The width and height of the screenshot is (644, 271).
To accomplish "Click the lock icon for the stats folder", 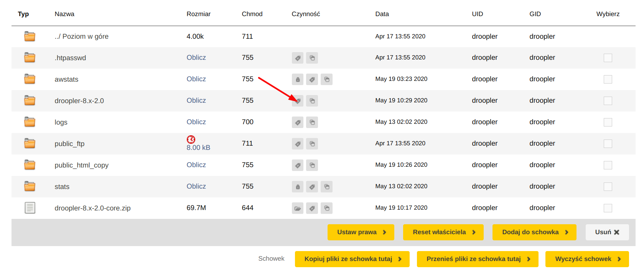I will click(x=298, y=187).
